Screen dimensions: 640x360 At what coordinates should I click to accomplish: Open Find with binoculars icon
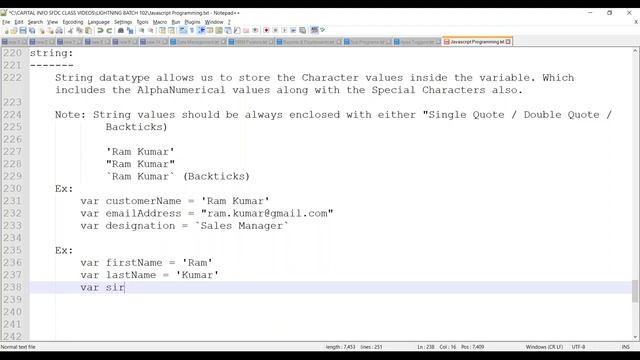(x=121, y=31)
